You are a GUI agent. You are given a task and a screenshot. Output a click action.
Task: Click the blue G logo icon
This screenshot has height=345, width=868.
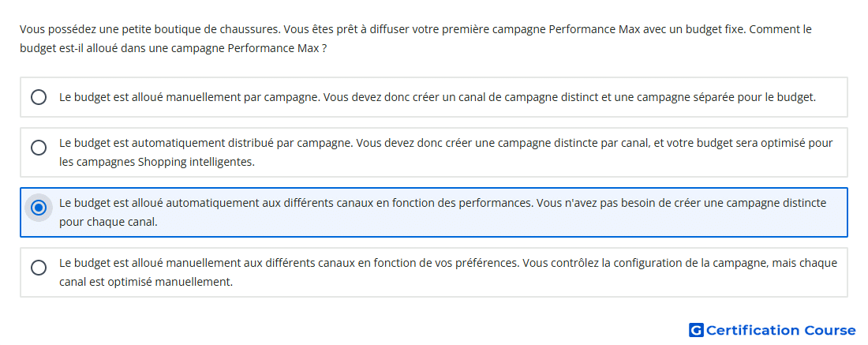pos(696,331)
